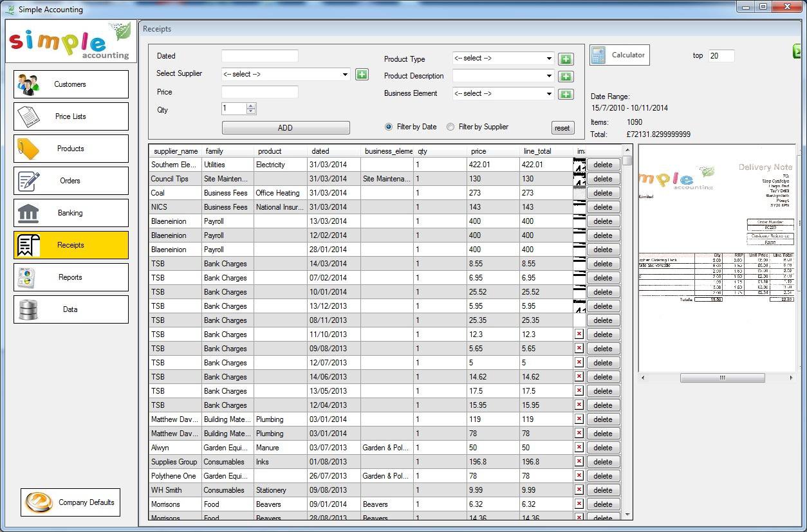This screenshot has height=532, width=807.
Task: Click the green plus beside Product Type
Action: pos(565,59)
